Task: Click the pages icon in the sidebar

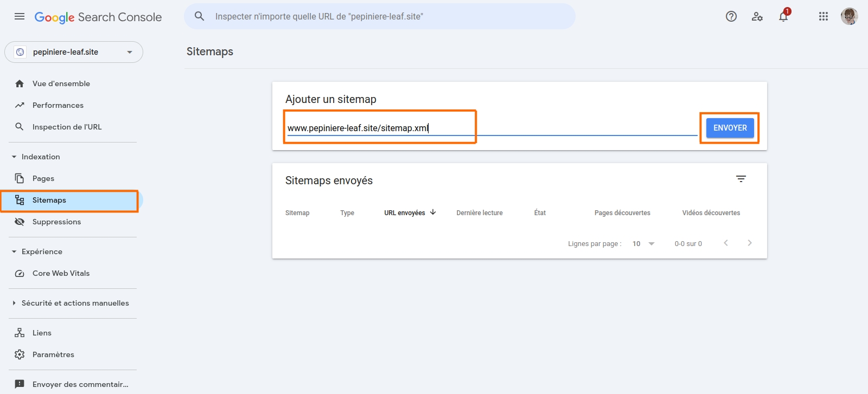Action: (20, 178)
